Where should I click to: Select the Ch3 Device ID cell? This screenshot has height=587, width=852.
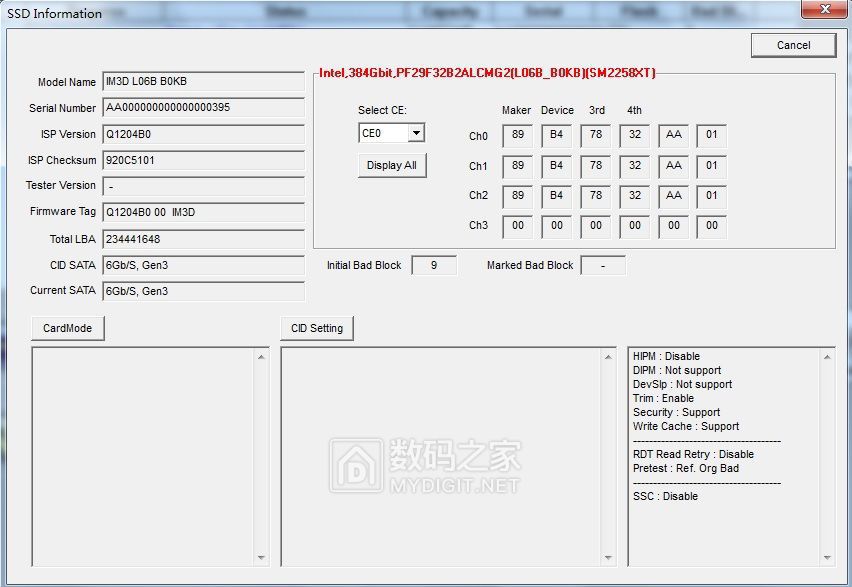(556, 226)
